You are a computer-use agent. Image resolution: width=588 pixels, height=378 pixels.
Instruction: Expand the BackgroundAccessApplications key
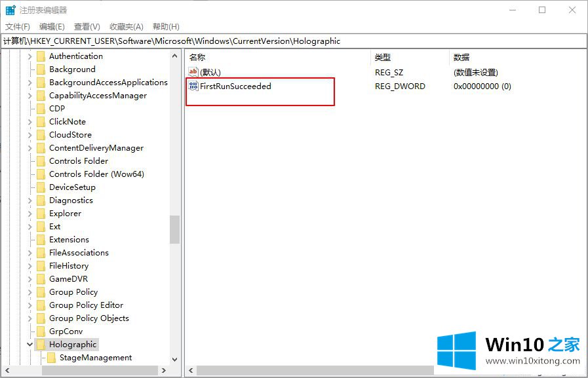coord(29,83)
